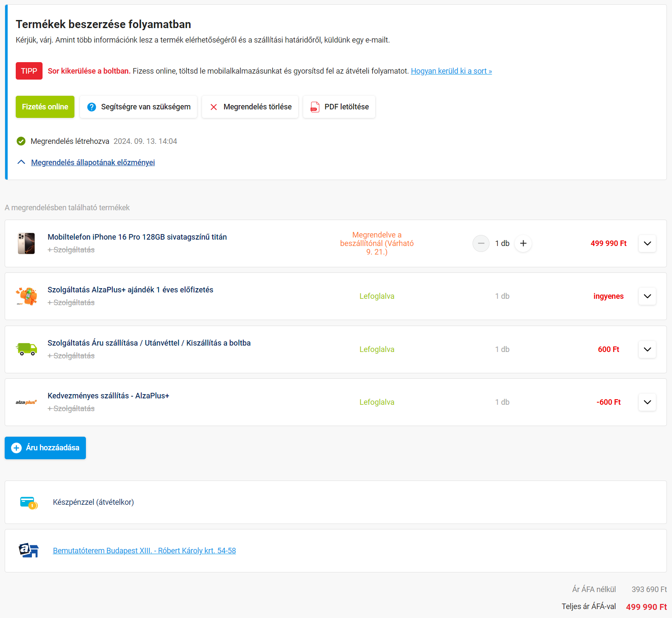Open Szolgáltatás AlzaPlus+ ajándék item name
The height and width of the screenshot is (618, 672).
click(131, 290)
